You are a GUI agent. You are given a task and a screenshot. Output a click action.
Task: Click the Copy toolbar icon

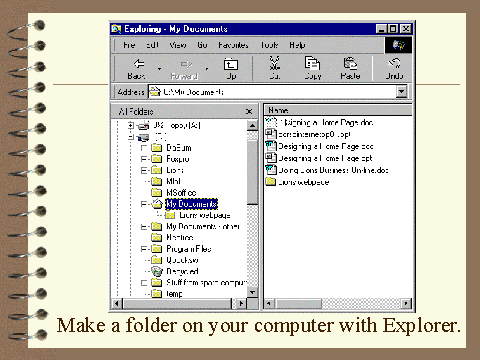tap(312, 63)
